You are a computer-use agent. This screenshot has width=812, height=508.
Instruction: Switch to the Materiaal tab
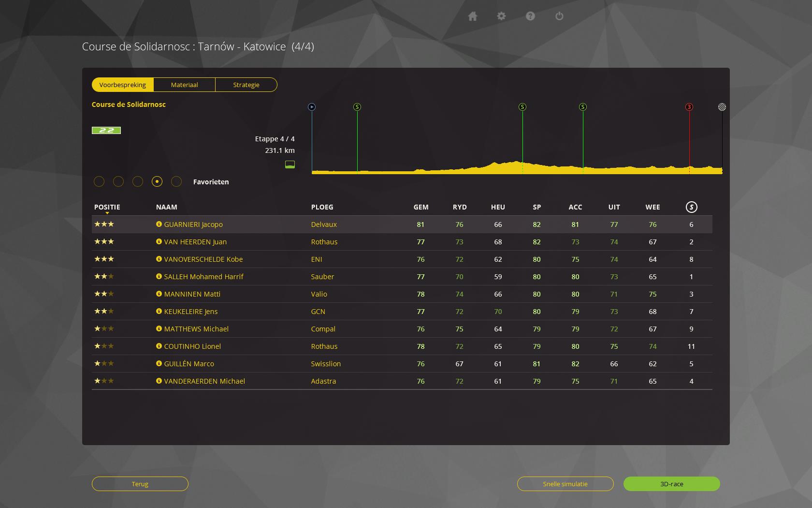[184, 85]
